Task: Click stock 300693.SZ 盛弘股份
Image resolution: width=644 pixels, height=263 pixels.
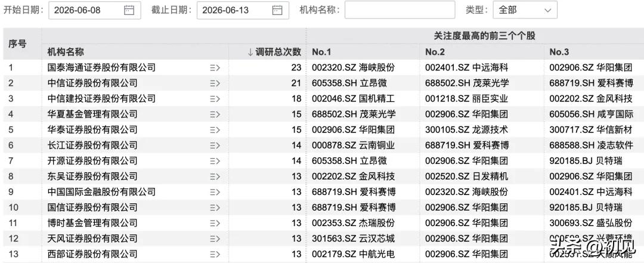Action: coord(591,223)
